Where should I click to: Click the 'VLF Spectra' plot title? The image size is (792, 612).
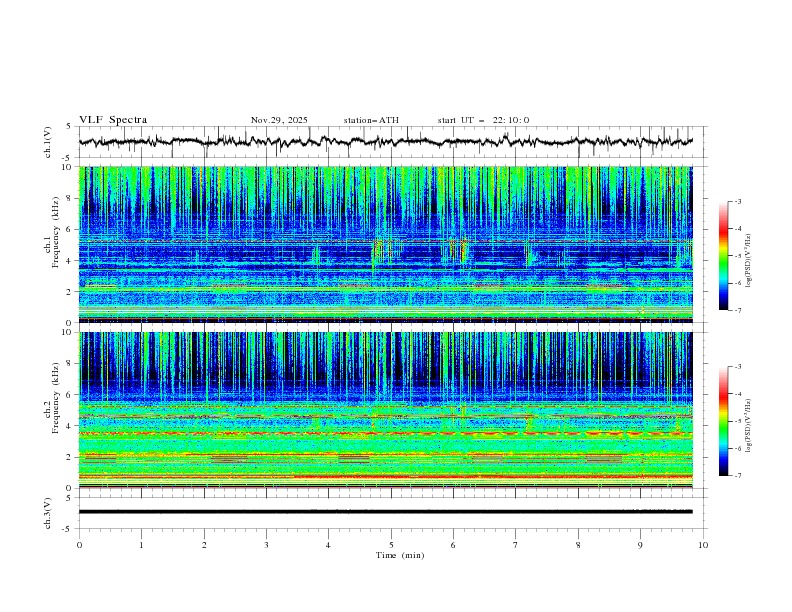pos(113,120)
